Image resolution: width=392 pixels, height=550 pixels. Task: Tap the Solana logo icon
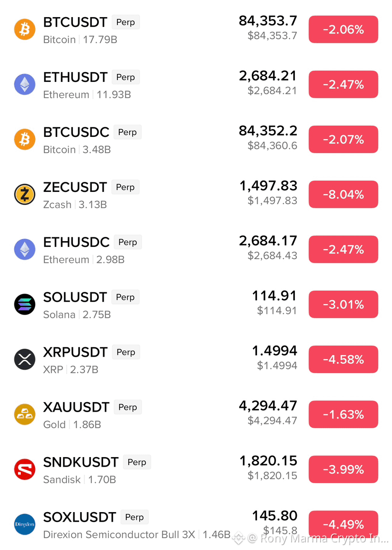(25, 304)
